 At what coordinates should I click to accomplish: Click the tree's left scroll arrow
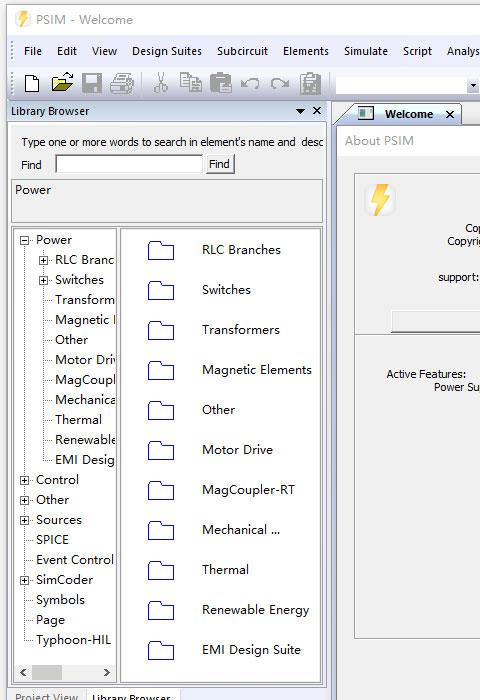(24, 672)
